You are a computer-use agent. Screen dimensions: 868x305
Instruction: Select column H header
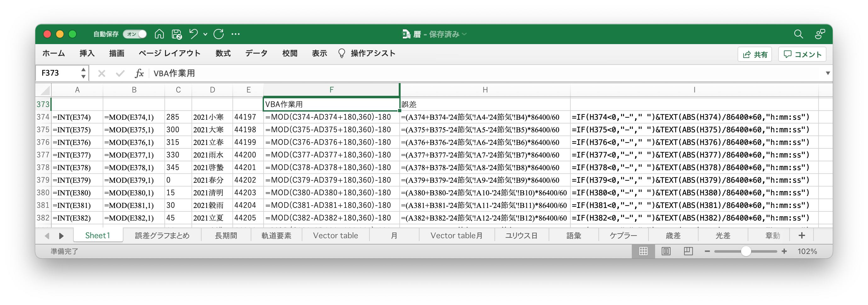(x=485, y=90)
